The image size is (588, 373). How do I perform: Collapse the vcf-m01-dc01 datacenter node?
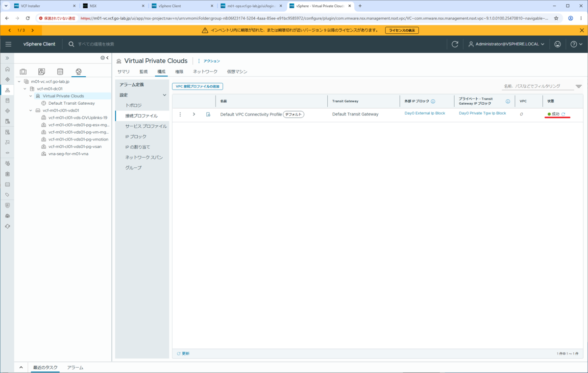[25, 89]
